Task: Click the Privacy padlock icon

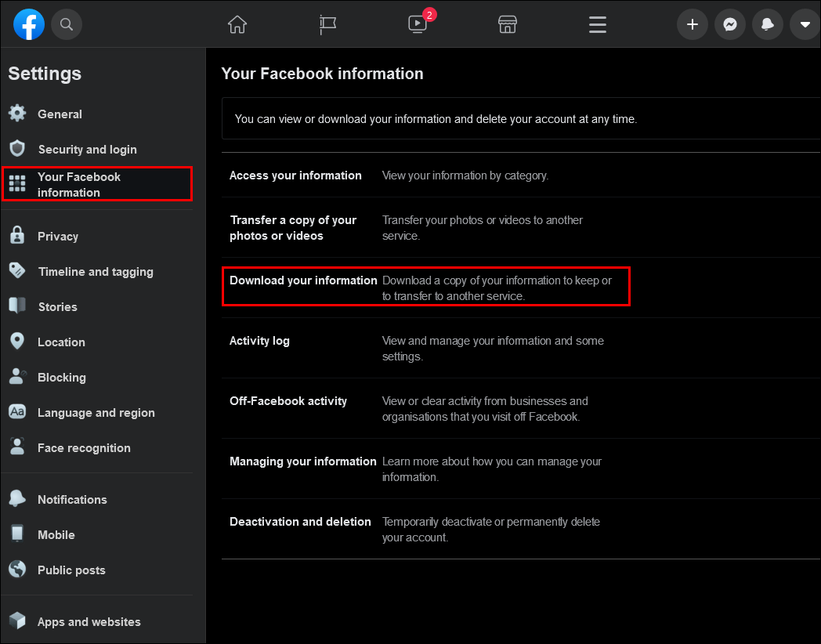Action: (17, 236)
